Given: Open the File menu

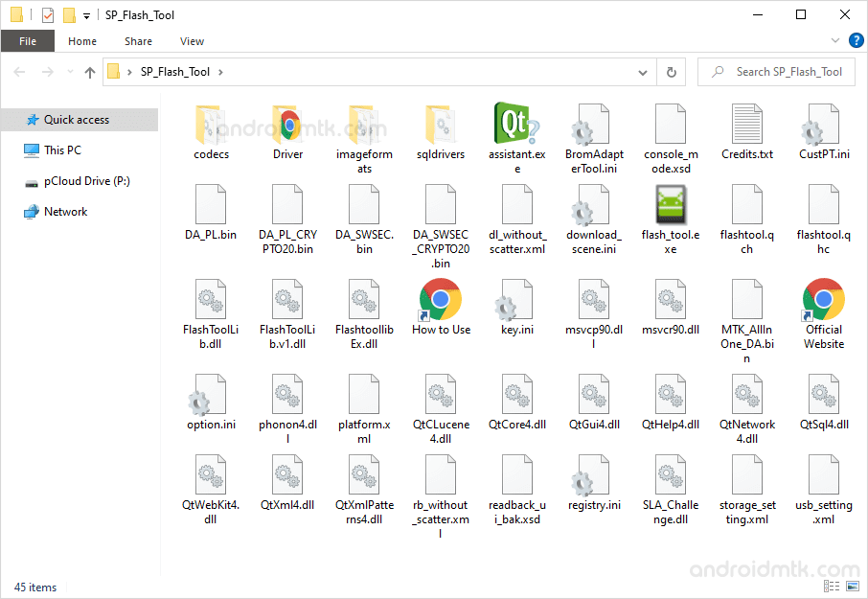Looking at the screenshot, I should coord(27,41).
